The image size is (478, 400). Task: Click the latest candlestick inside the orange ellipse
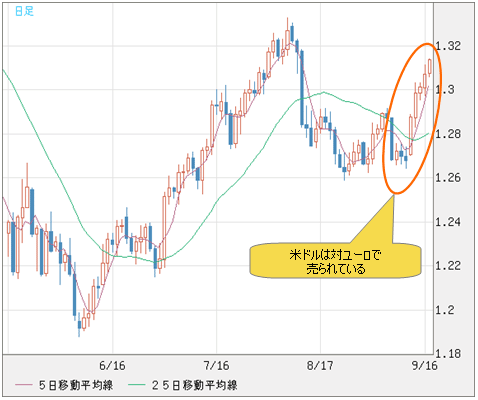[x=430, y=67]
